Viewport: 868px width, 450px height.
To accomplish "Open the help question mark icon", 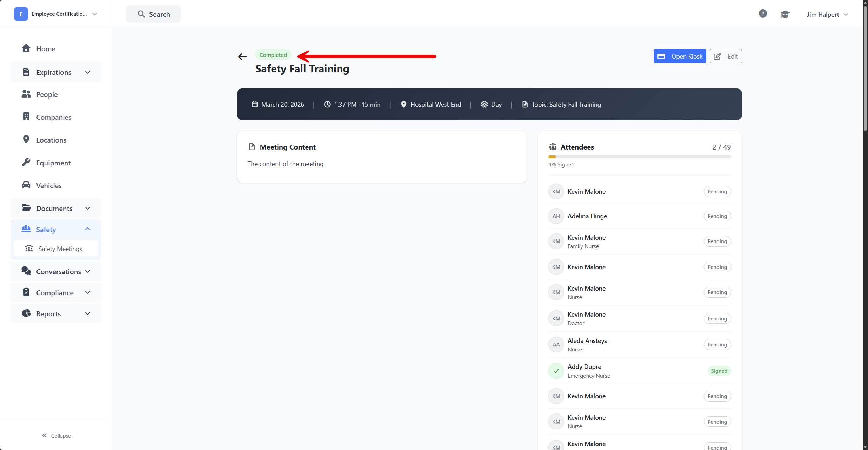I will 763,14.
